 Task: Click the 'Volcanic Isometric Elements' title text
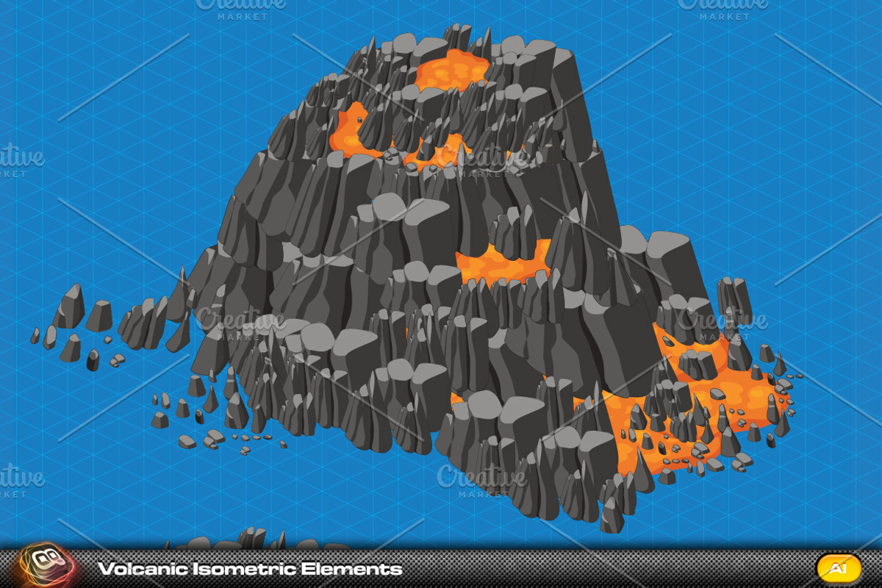point(250,569)
